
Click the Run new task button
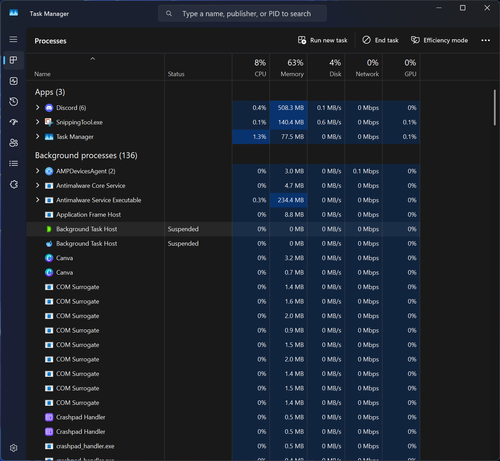coord(322,40)
